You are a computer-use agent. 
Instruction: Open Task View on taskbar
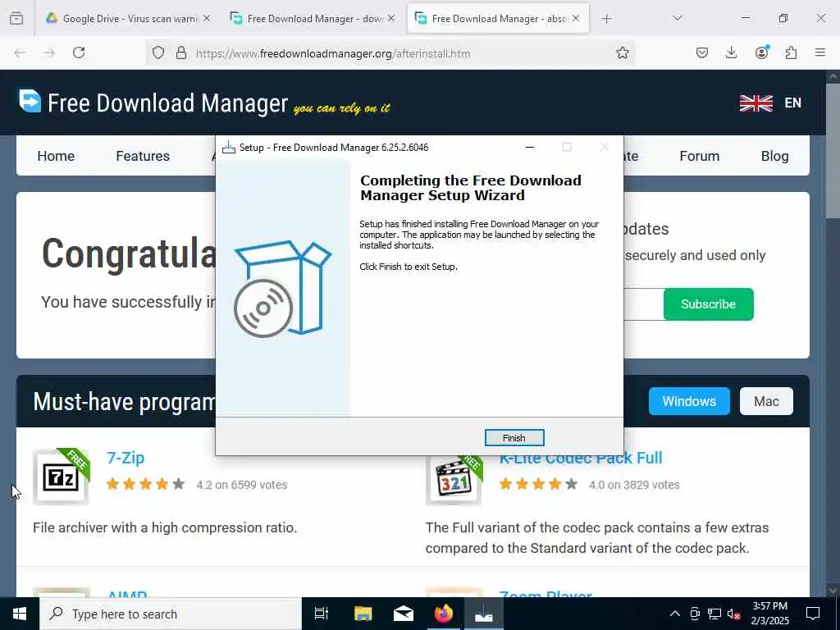point(322,614)
